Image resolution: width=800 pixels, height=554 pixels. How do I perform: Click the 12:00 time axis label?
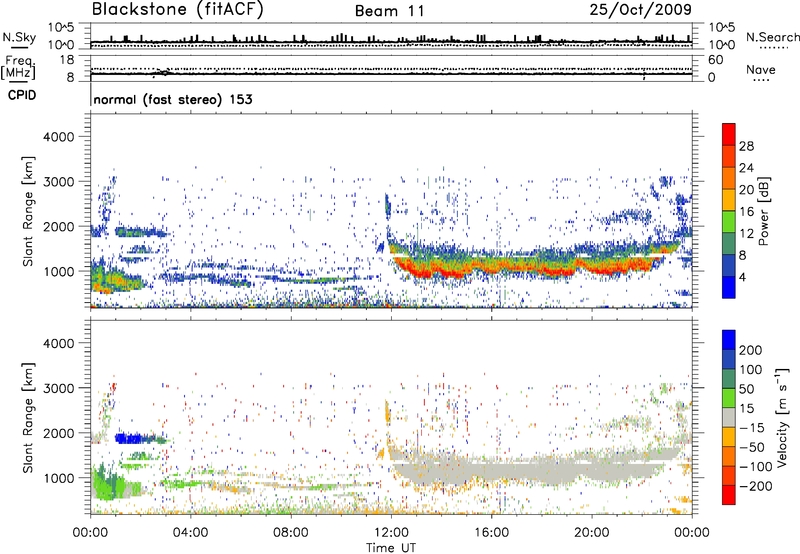coord(391,533)
